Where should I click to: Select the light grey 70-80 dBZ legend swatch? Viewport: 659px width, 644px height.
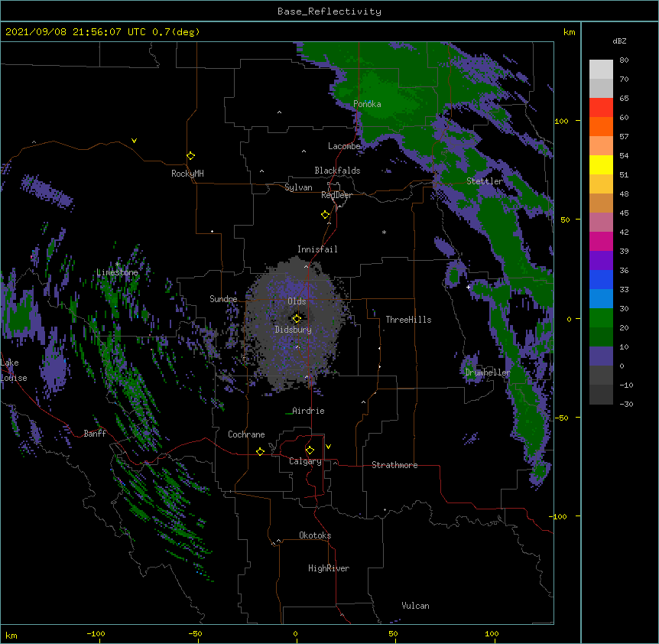click(x=601, y=70)
